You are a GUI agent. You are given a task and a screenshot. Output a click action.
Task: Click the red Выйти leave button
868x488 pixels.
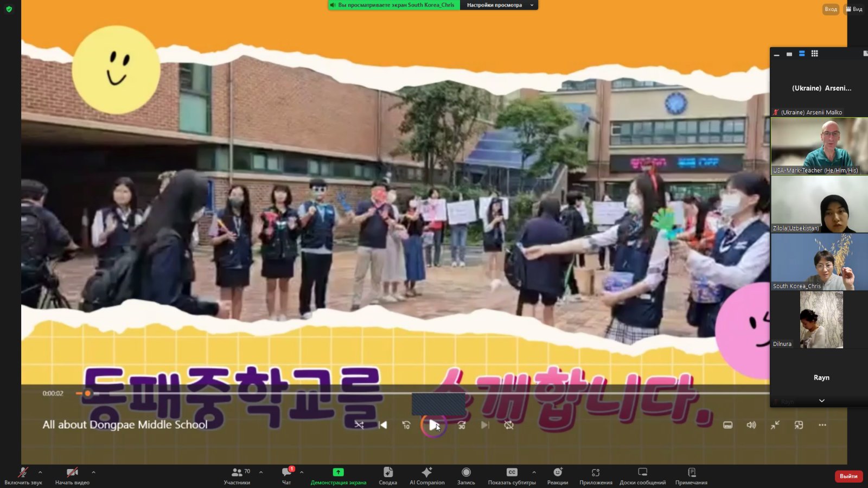[848, 476]
